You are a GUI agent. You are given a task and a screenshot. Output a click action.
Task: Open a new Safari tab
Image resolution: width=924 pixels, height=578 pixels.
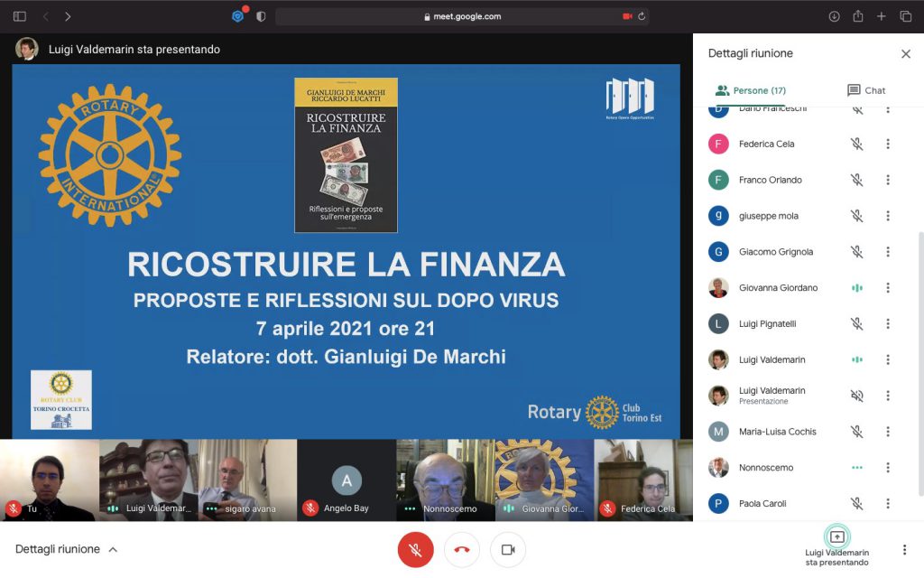click(x=881, y=16)
